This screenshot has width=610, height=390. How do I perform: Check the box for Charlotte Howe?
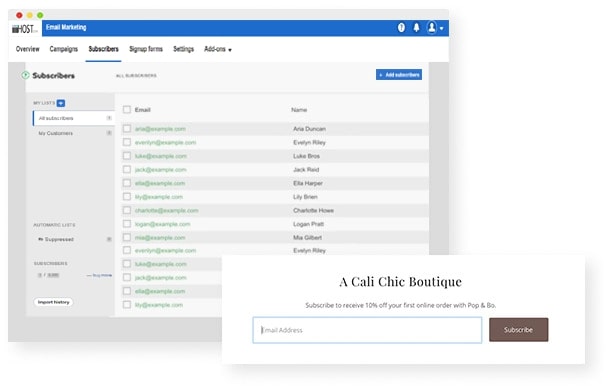pyautogui.click(x=127, y=210)
